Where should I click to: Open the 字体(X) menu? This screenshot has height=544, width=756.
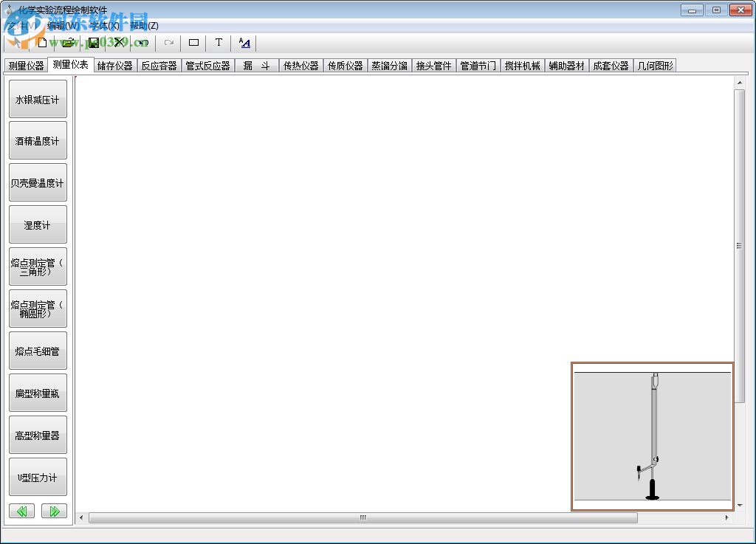point(105,26)
